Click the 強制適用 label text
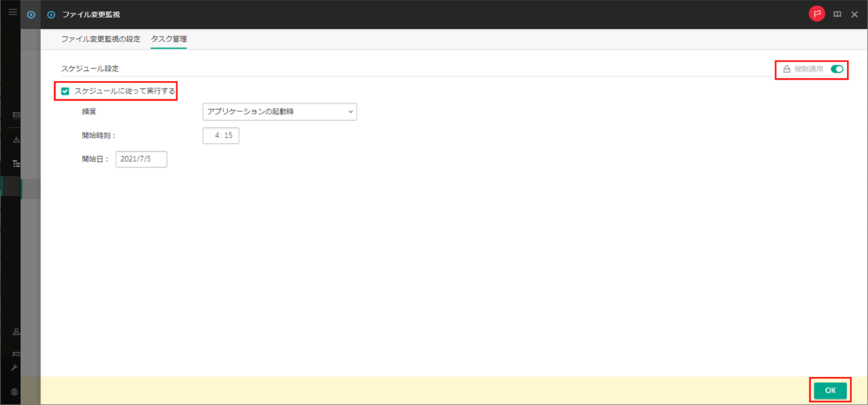868x405 pixels. pyautogui.click(x=809, y=69)
